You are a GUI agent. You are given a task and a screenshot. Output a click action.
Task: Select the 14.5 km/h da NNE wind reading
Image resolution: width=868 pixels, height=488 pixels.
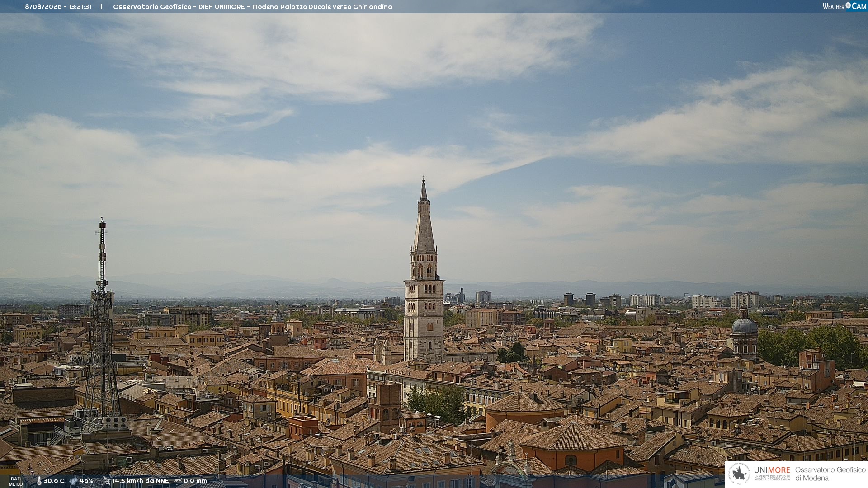click(141, 481)
